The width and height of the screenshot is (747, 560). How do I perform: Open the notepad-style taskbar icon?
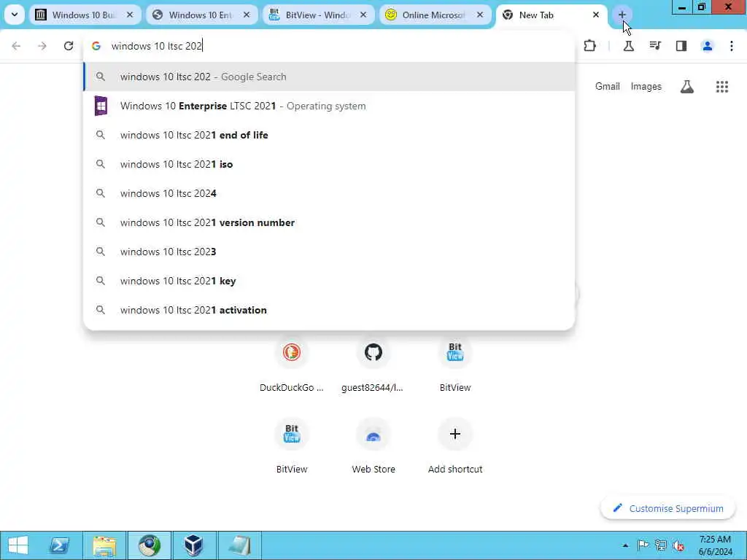tap(239, 545)
